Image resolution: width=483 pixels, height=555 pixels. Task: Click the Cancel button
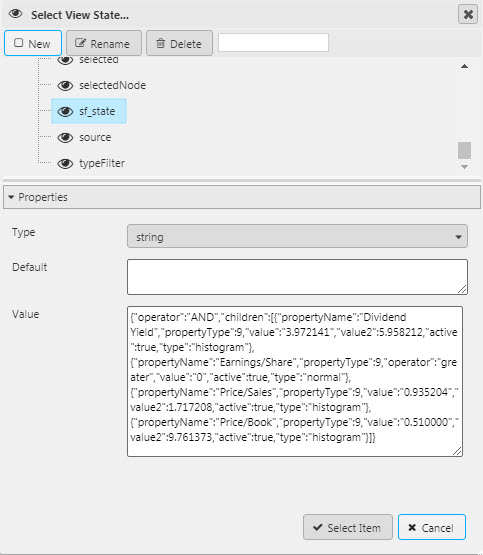[432, 527]
